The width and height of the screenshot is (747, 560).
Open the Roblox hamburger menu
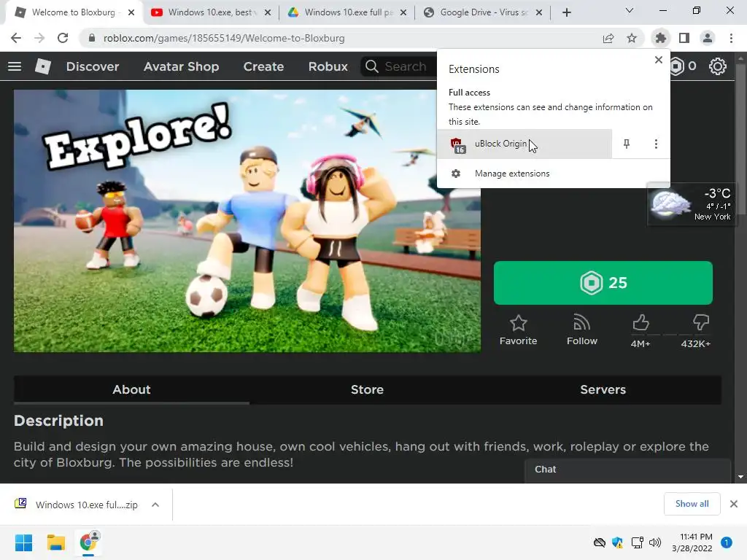(15, 66)
